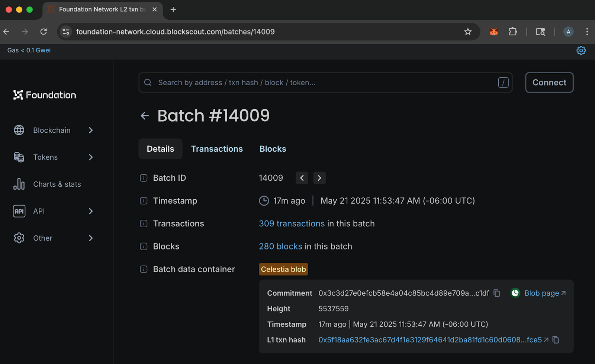Open the Blob page link
595x364 pixels.
pyautogui.click(x=545, y=293)
